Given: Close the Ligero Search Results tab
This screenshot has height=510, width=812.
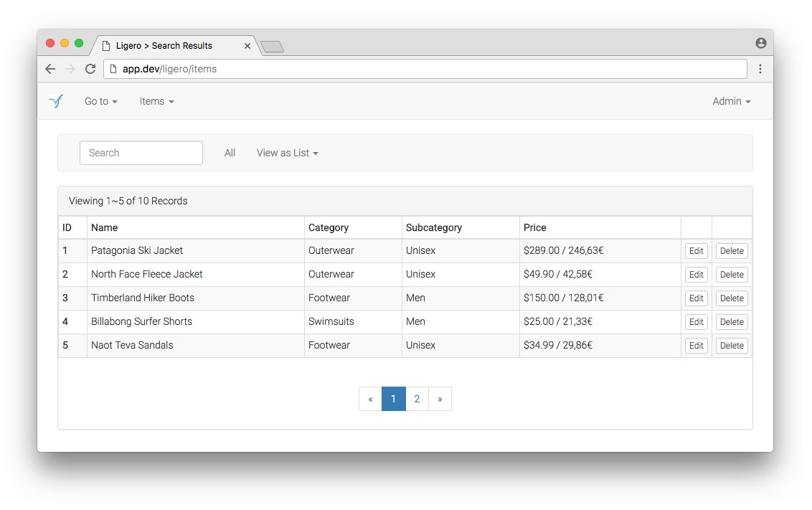Looking at the screenshot, I should (x=247, y=46).
